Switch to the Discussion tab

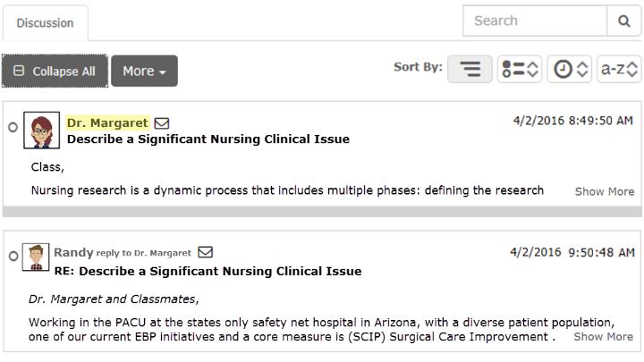[46, 23]
